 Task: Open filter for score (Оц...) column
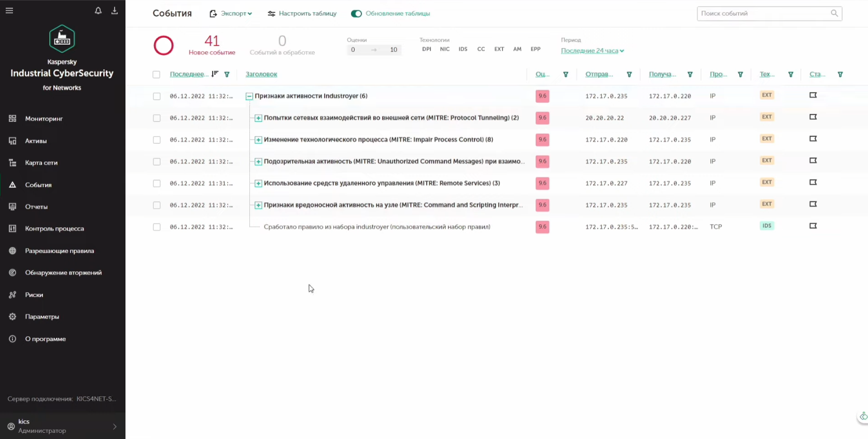pyautogui.click(x=566, y=75)
